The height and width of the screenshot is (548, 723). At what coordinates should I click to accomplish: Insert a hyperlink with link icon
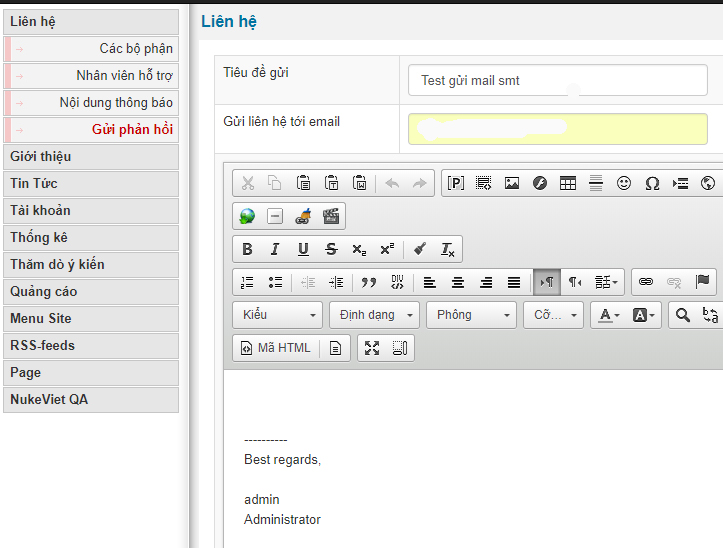click(646, 282)
